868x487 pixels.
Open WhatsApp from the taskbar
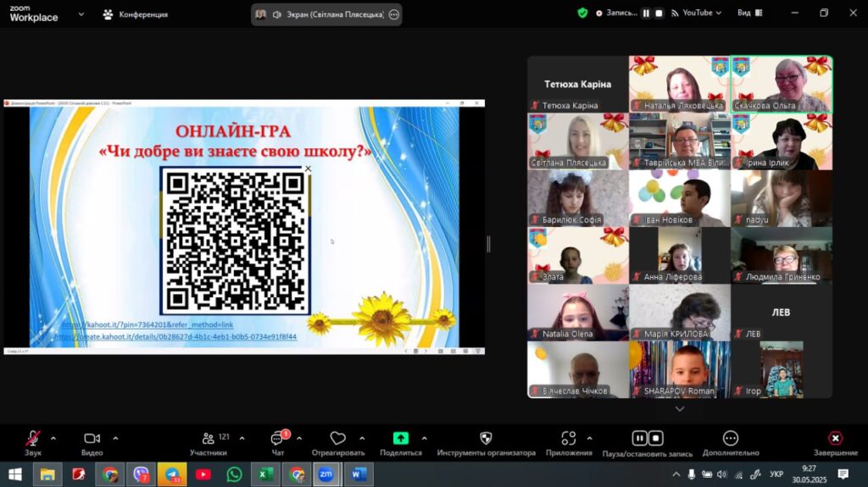click(234, 474)
